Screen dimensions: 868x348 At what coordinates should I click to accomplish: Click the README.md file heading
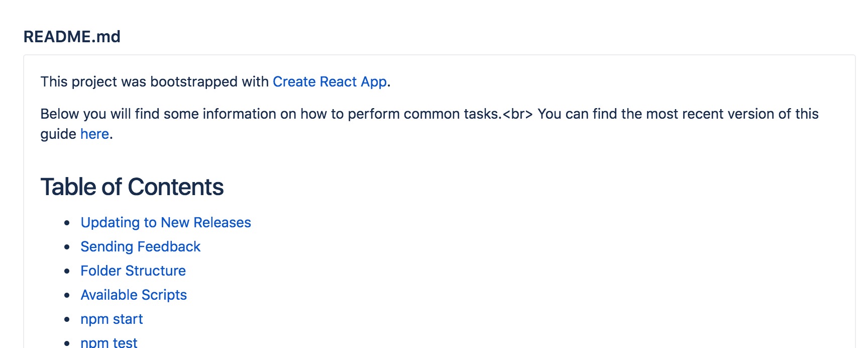(72, 37)
